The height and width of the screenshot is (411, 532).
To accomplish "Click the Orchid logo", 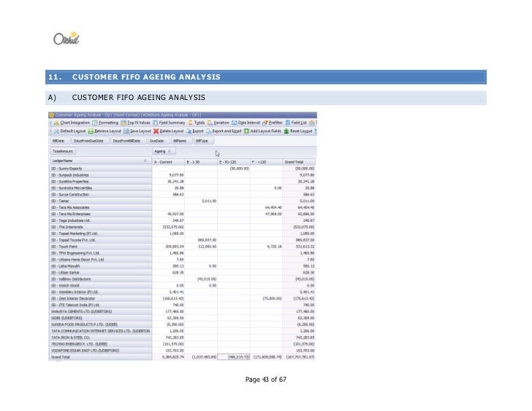I will tap(66, 39).
